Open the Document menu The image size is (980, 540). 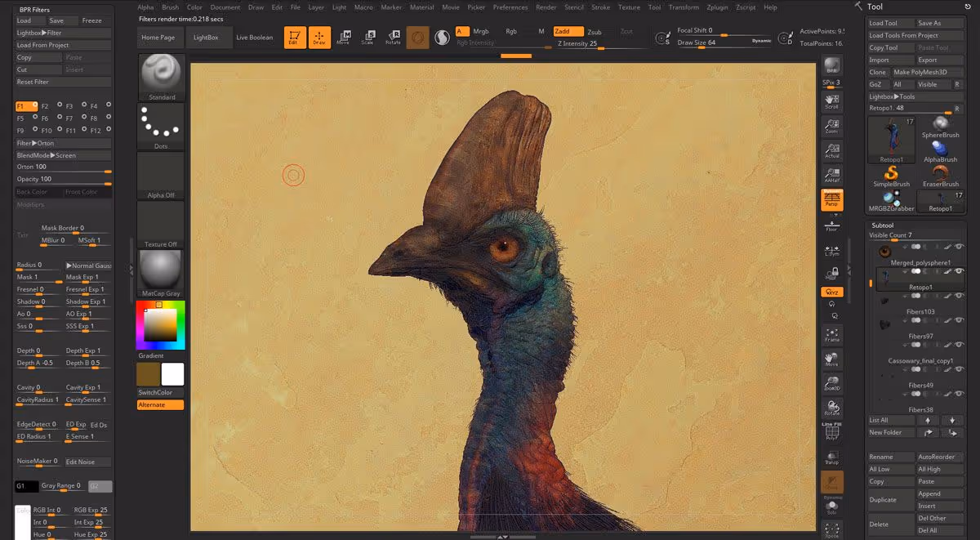point(225,7)
